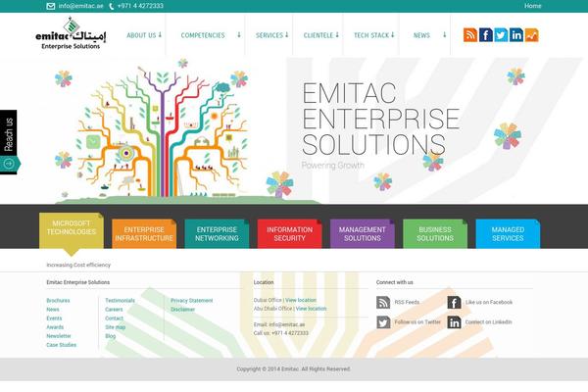Click the Increasing Cost efficiency text
This screenshot has width=588, height=392.
pos(78,265)
